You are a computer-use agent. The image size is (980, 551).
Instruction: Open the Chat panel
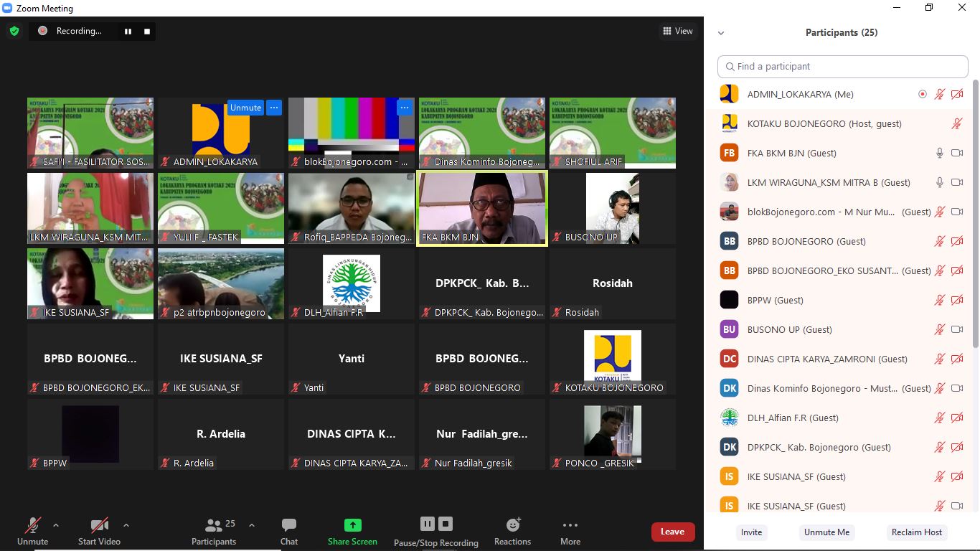(289, 525)
